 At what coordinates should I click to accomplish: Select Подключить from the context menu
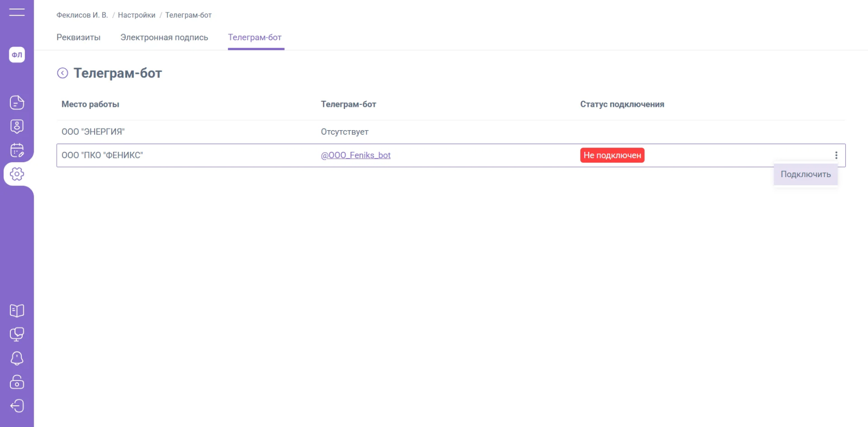pos(805,175)
